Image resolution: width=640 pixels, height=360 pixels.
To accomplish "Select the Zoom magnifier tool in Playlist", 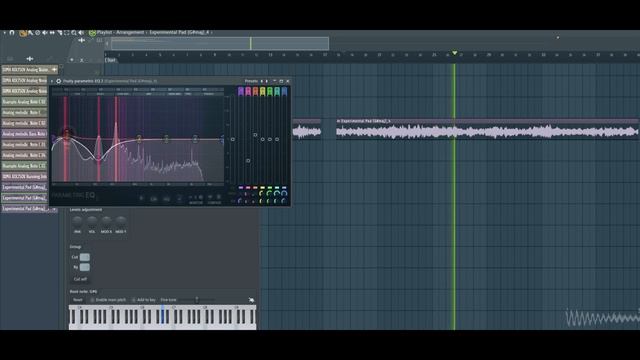I will 73,33.
